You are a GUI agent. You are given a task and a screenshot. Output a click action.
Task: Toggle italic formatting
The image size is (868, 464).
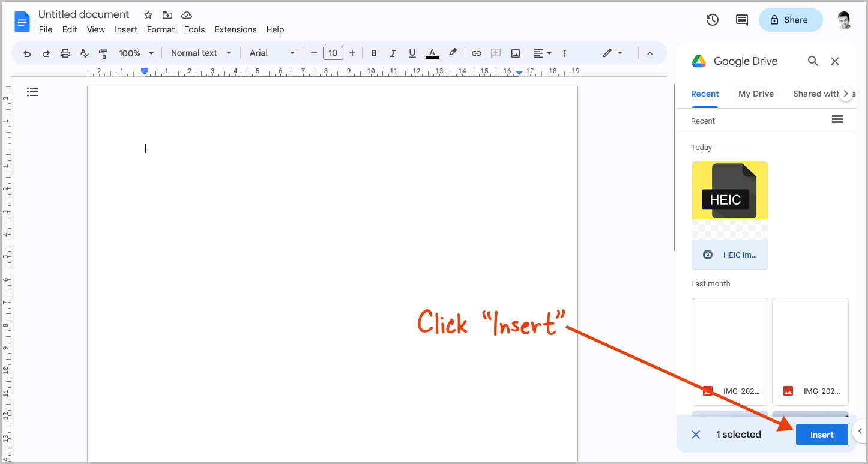click(x=393, y=53)
